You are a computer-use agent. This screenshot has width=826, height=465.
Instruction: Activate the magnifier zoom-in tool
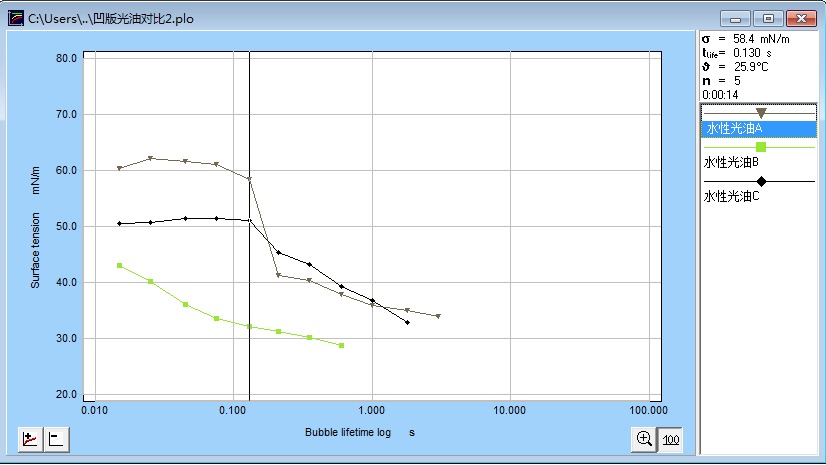644,439
